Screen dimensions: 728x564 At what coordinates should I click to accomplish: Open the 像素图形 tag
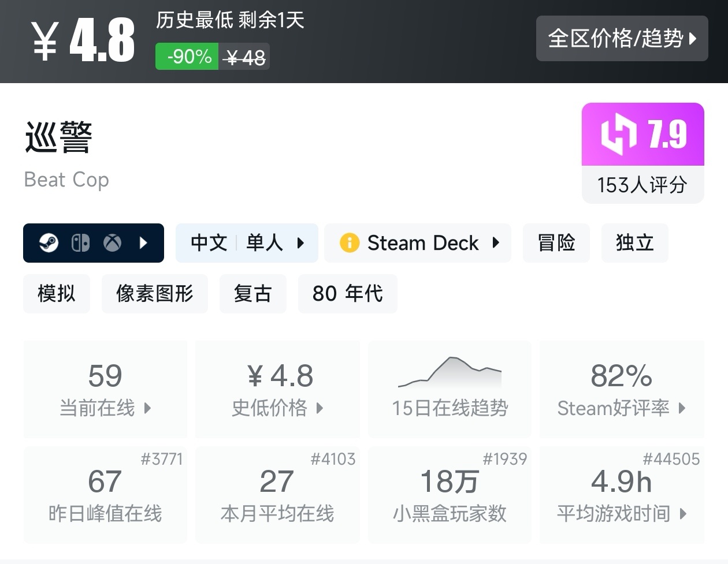[155, 294]
